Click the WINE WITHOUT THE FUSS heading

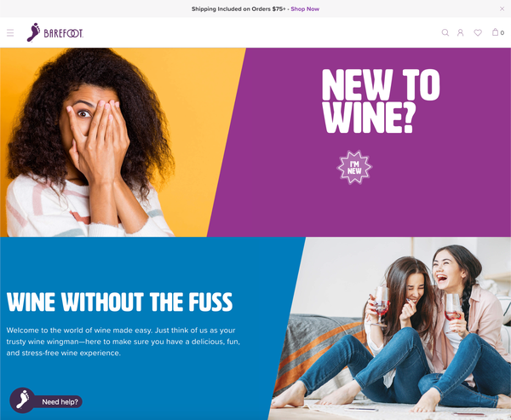(x=119, y=302)
